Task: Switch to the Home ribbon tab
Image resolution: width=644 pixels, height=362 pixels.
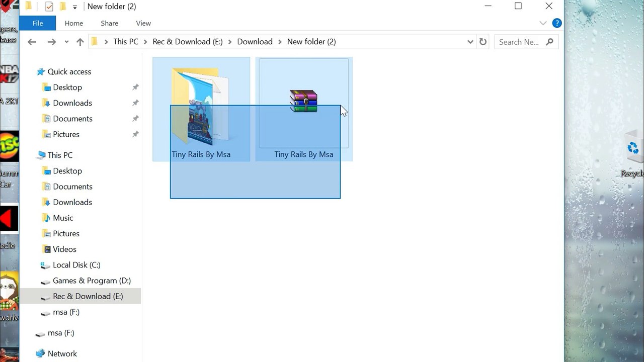Action: (x=73, y=23)
